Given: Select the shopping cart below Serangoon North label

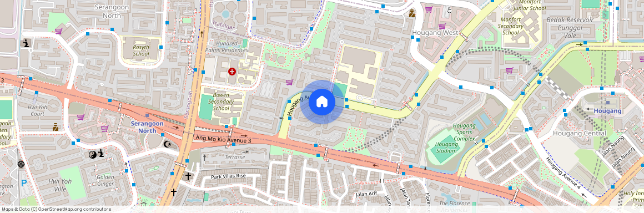Looking at the screenshot, I should [58, 31].
